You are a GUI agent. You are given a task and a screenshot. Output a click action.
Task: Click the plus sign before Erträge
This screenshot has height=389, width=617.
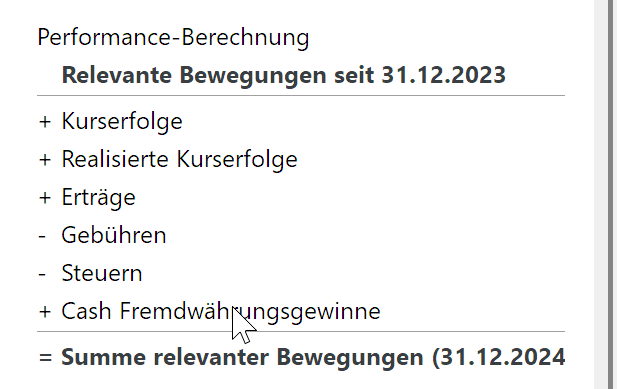45,198
